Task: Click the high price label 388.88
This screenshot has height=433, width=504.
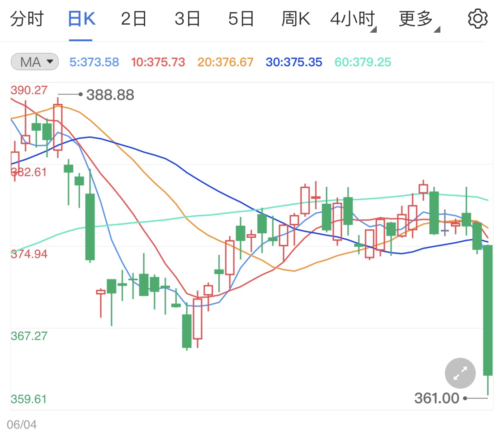Action: 110,95
